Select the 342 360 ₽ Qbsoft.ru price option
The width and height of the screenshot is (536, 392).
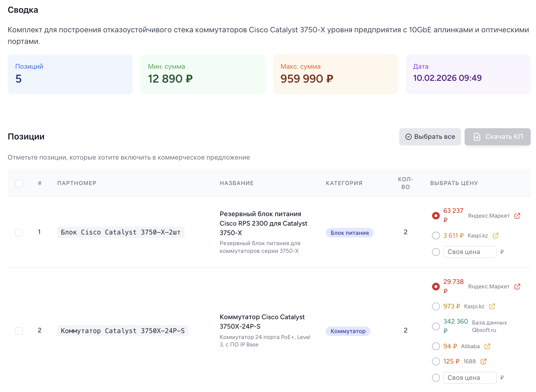436,326
